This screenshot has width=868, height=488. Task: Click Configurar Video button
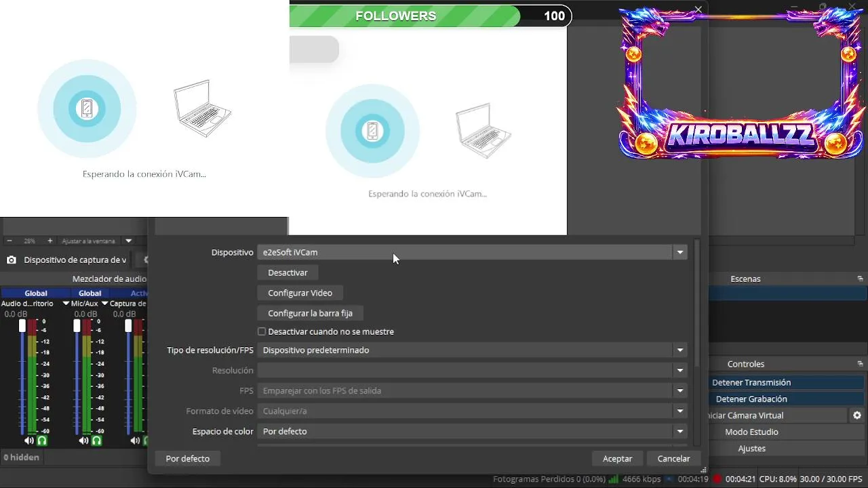point(300,293)
